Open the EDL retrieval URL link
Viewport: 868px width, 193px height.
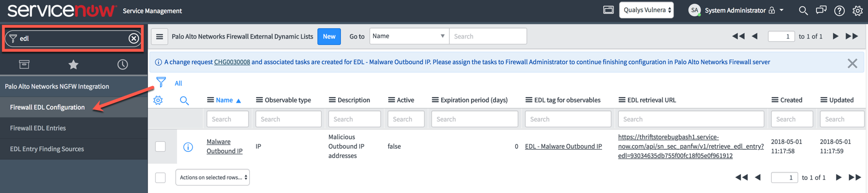(x=691, y=147)
